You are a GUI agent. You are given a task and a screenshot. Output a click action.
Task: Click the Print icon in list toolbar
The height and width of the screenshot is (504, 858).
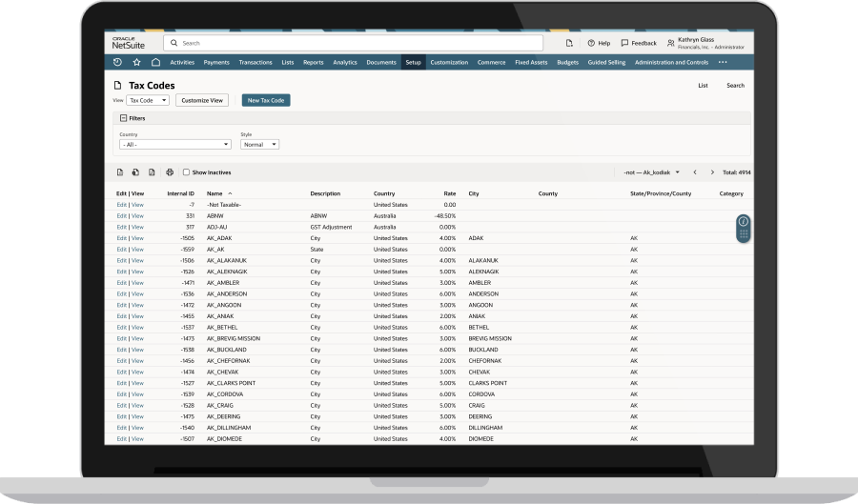pyautogui.click(x=170, y=172)
